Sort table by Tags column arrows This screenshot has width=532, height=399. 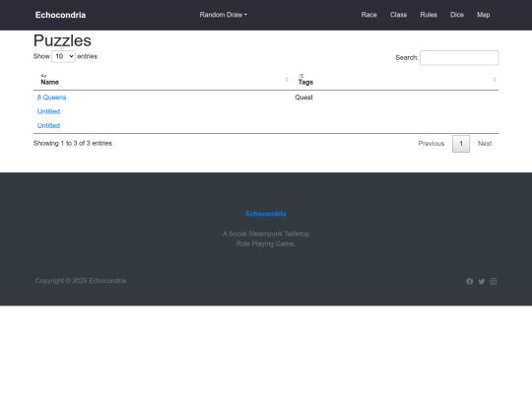coord(495,80)
